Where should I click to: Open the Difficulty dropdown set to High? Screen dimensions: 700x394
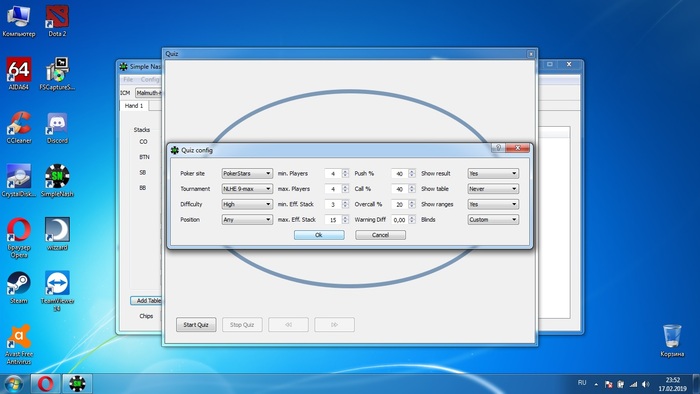click(247, 204)
